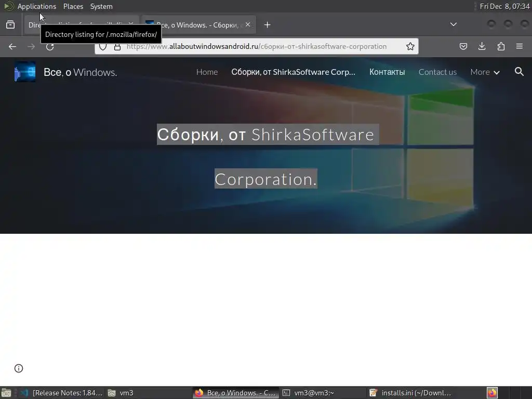Click the desktop menu logo icon

8,6
